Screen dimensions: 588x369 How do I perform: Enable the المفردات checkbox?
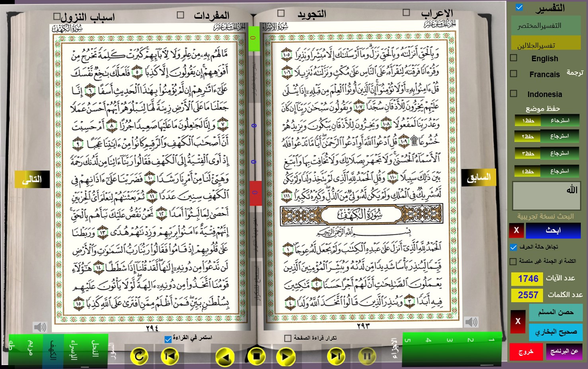click(x=181, y=15)
